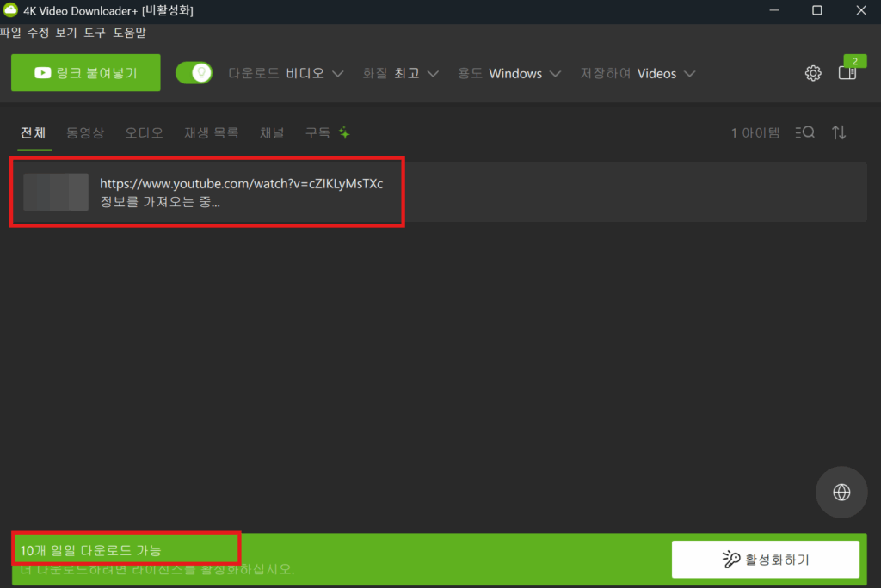Go to the 채널 tab
The image size is (881, 588).
point(272,133)
